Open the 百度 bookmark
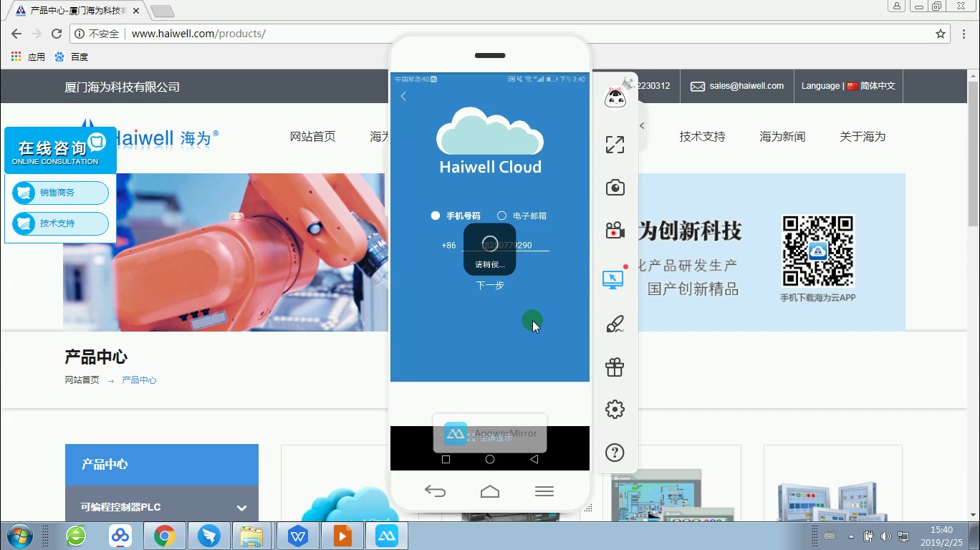The width and height of the screenshot is (980, 550). 72,57
